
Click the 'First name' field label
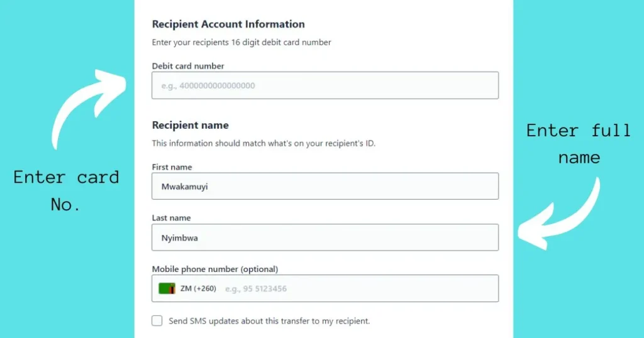(x=172, y=167)
